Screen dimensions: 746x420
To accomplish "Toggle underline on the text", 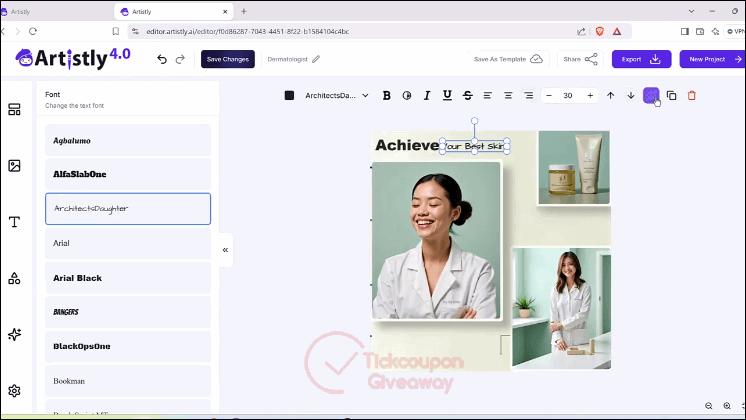I will tap(447, 96).
